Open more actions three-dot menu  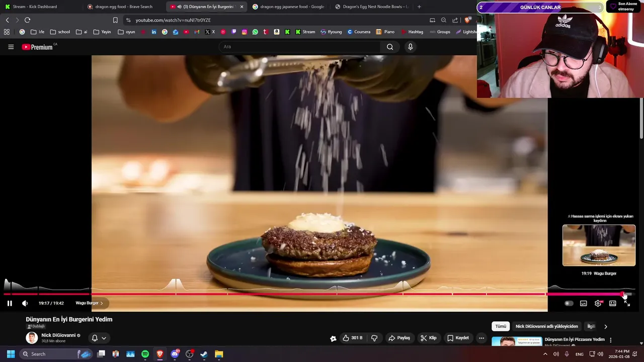[x=481, y=338]
